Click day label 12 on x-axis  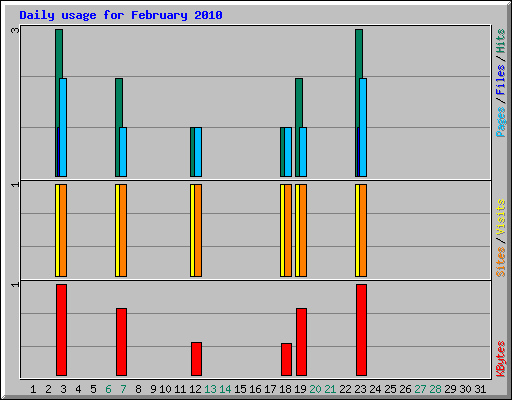coord(195,389)
